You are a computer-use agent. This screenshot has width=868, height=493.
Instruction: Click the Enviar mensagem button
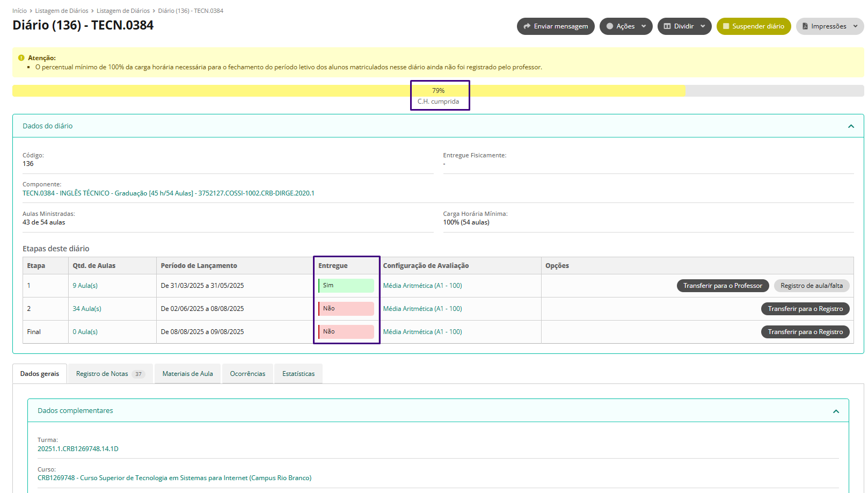tap(556, 26)
